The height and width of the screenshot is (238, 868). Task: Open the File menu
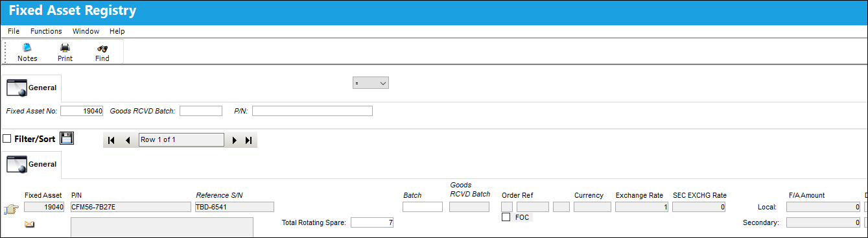[x=14, y=31]
